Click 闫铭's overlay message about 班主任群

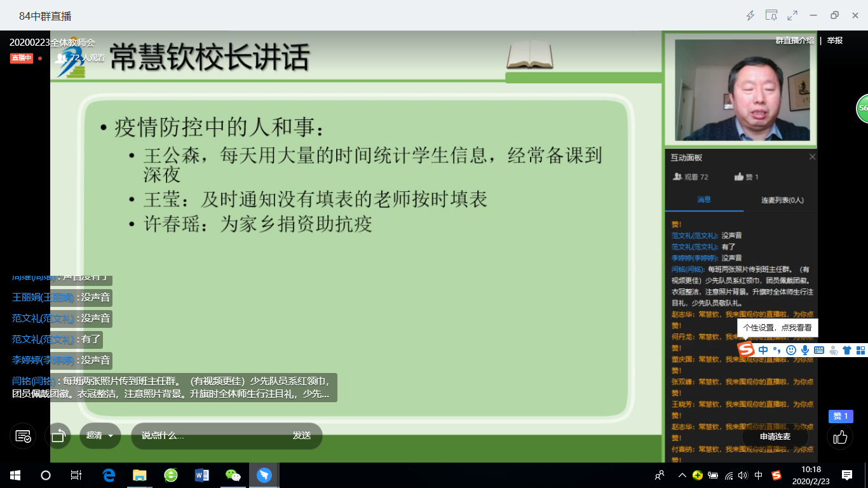(173, 388)
